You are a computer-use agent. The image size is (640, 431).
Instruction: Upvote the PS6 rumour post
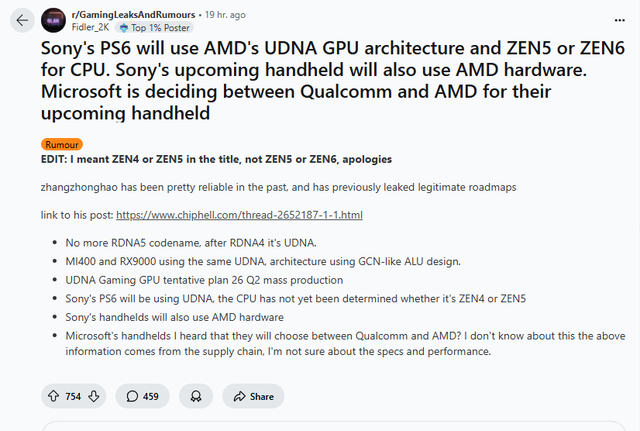53,396
